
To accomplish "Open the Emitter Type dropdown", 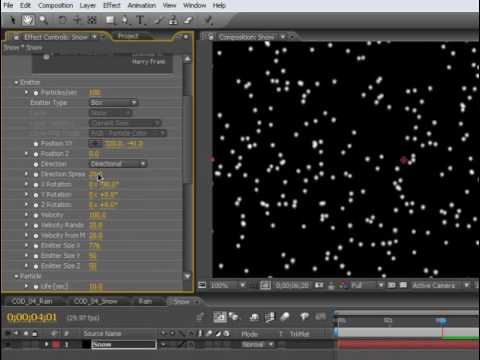I will 113,103.
